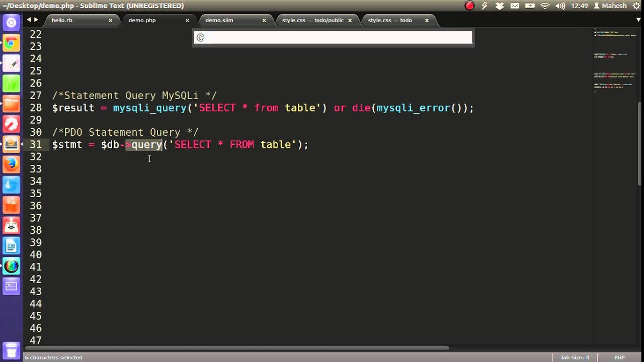Click the horizontal scrollbar thumb
The image size is (644, 362).
[236, 347]
